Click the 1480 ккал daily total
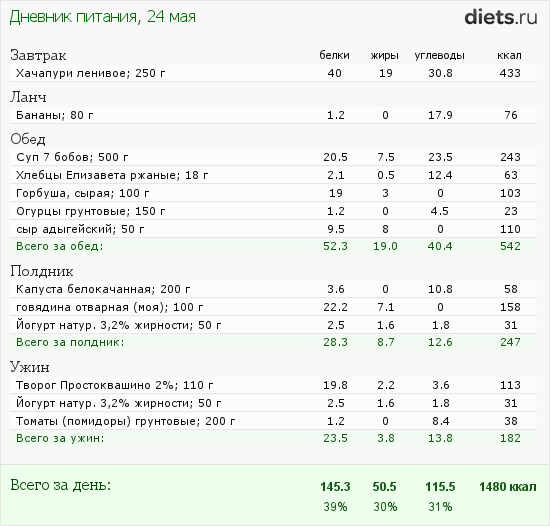Image resolution: width=550 pixels, height=526 pixels. tap(508, 487)
